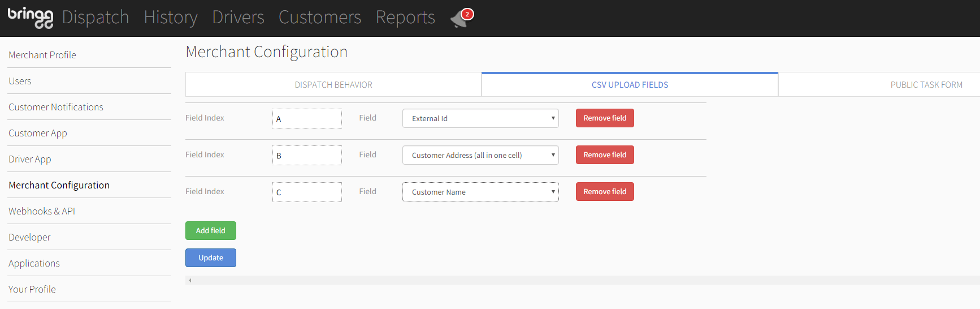Screen dimensions: 980x309
Task: Switch to the Dispatch Behavior tab
Action: click(333, 85)
